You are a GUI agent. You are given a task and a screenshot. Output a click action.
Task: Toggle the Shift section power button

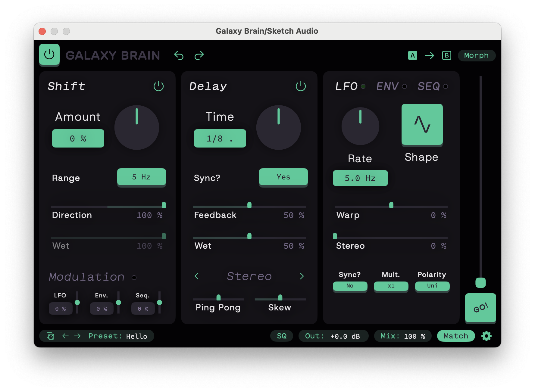coord(158,86)
